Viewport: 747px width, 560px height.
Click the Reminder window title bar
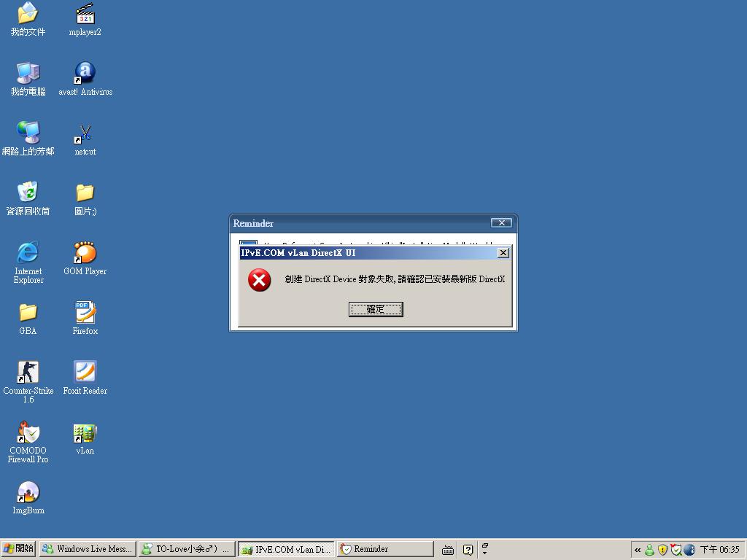pos(373,223)
